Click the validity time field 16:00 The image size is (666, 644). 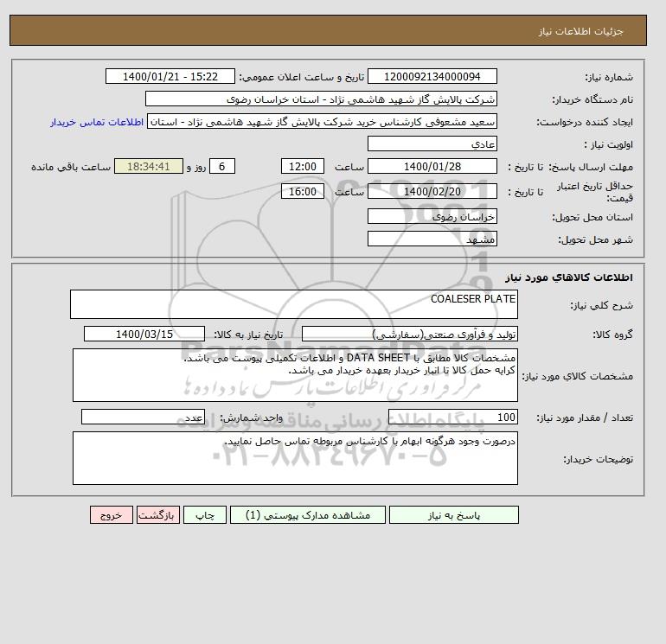click(303, 191)
